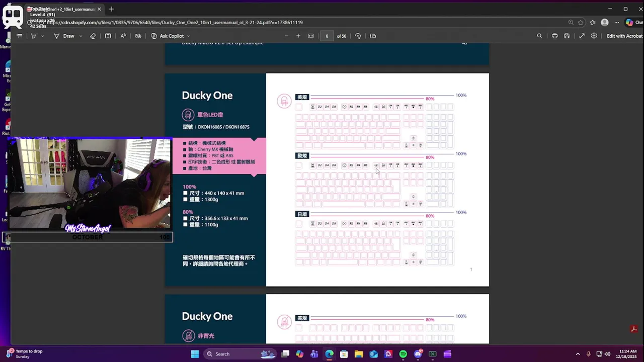Enter full screen PDF view
Image resolution: width=644 pixels, height=362 pixels.
[x=582, y=36]
